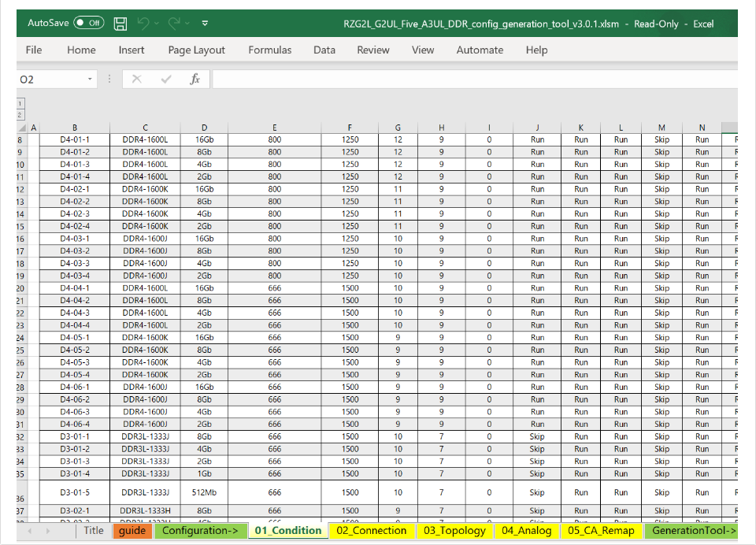756x545 pixels.
Task: Open the Review ribbon tab
Action: 372,50
